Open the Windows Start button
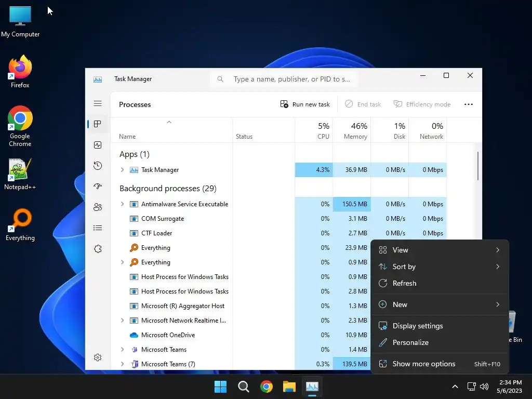This screenshot has width=532, height=399. click(220, 387)
